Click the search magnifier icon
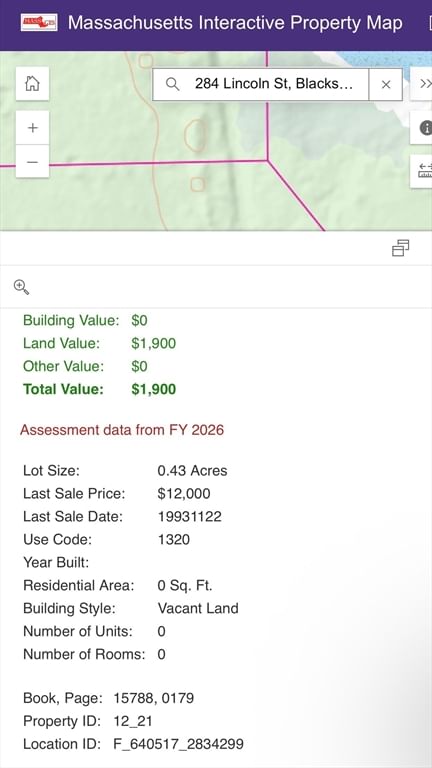The height and width of the screenshot is (768, 432). pyautogui.click(x=172, y=84)
